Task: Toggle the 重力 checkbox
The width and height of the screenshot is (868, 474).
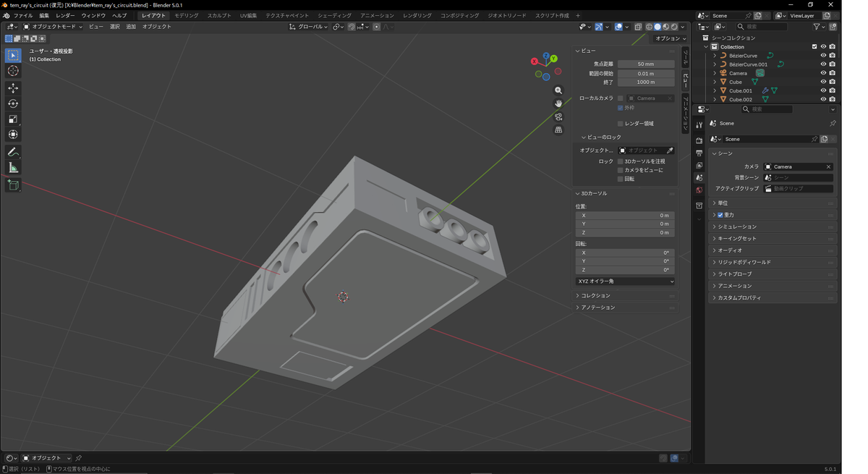Action: point(720,215)
